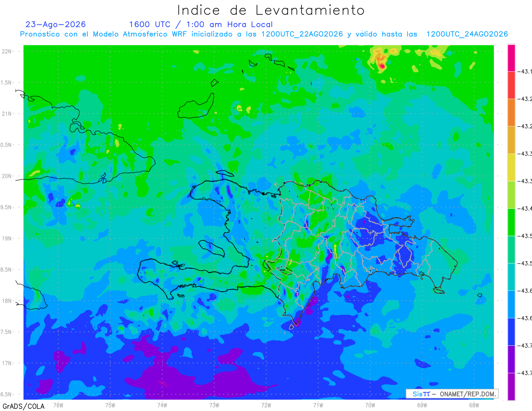Screen dimensions: 532x411
Task: Select the bottom purple swatch of the color scale
Action: 511,387
